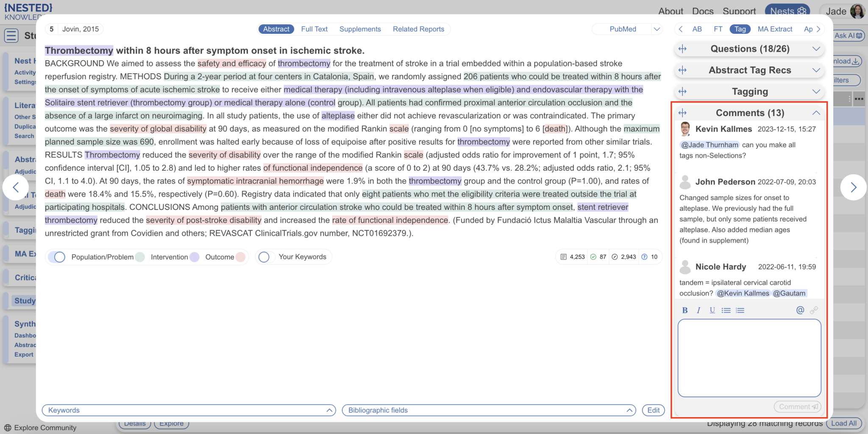Screen dimensions: 868x434
Task: Insert a bulleted list in the comment
Action: (726, 310)
